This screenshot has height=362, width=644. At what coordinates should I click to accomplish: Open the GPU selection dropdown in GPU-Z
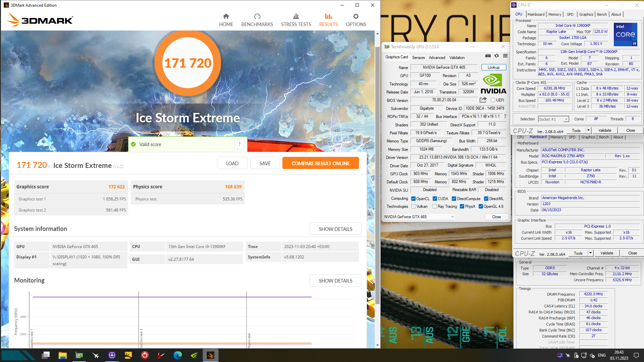click(419, 217)
